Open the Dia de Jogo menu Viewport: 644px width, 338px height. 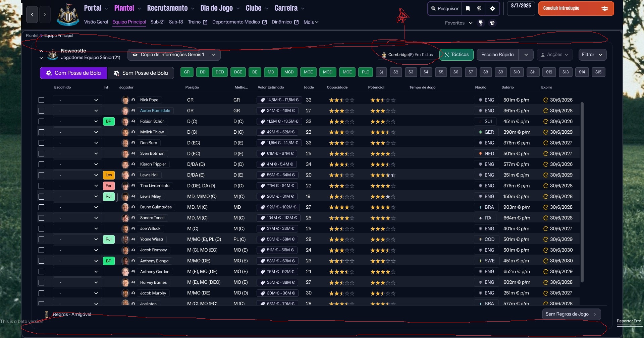(x=220, y=8)
